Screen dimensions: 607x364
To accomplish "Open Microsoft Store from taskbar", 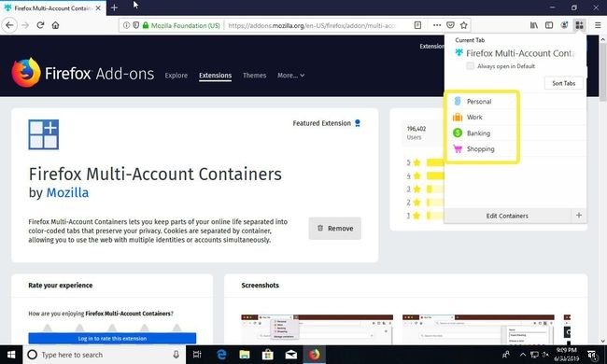I will (x=267, y=355).
